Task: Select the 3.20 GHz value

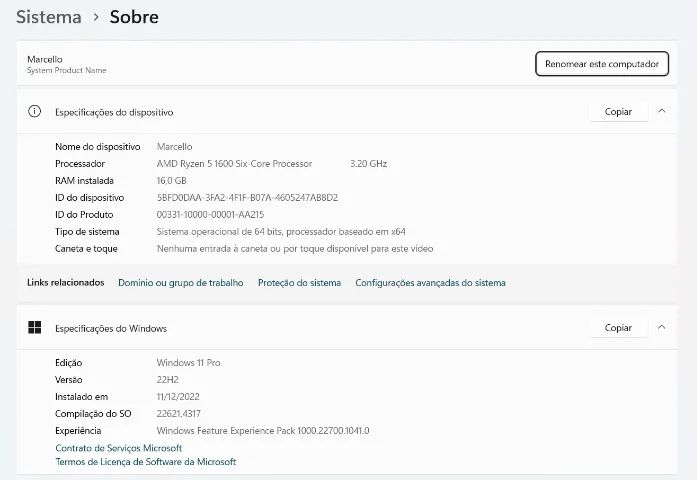Action: pyautogui.click(x=369, y=164)
